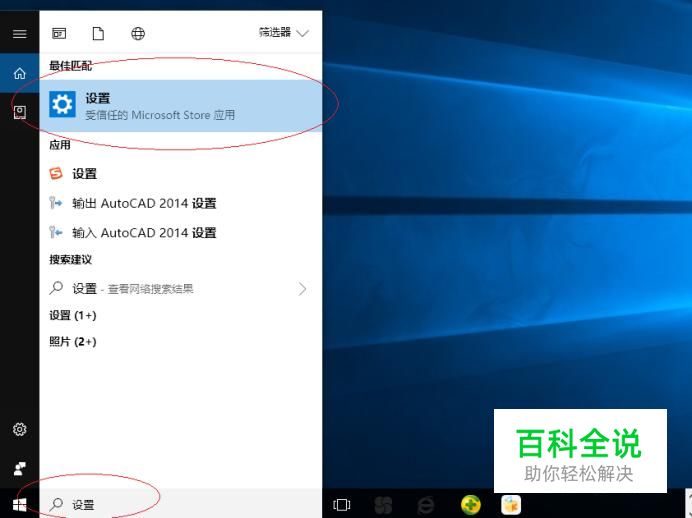Filter results by documents icon
The height and width of the screenshot is (518, 692).
click(x=98, y=34)
